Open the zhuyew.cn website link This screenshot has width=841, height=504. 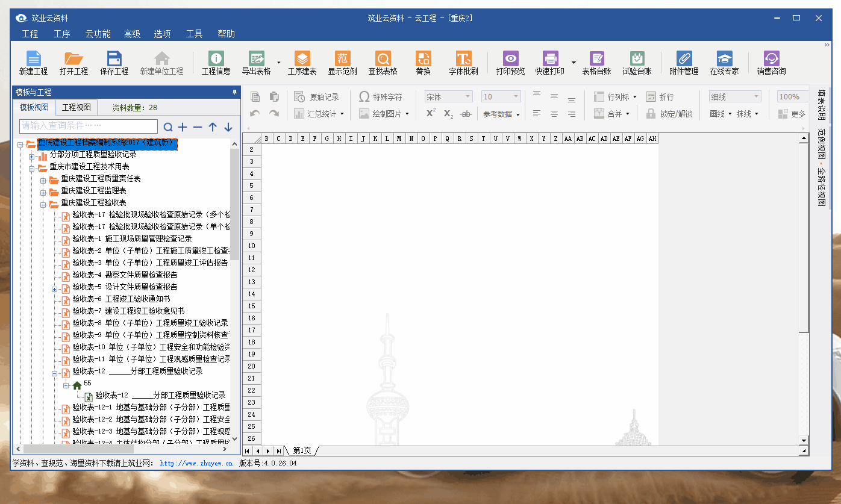[196, 464]
